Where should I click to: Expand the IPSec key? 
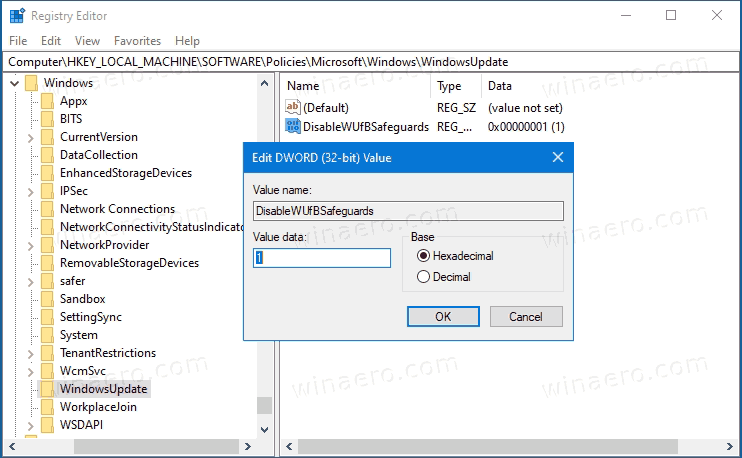(31, 192)
